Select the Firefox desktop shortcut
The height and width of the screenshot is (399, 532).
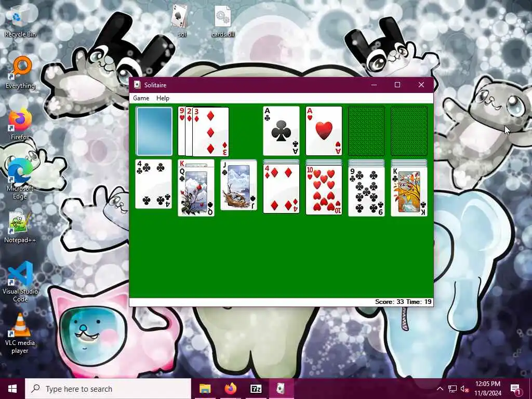pyautogui.click(x=20, y=124)
